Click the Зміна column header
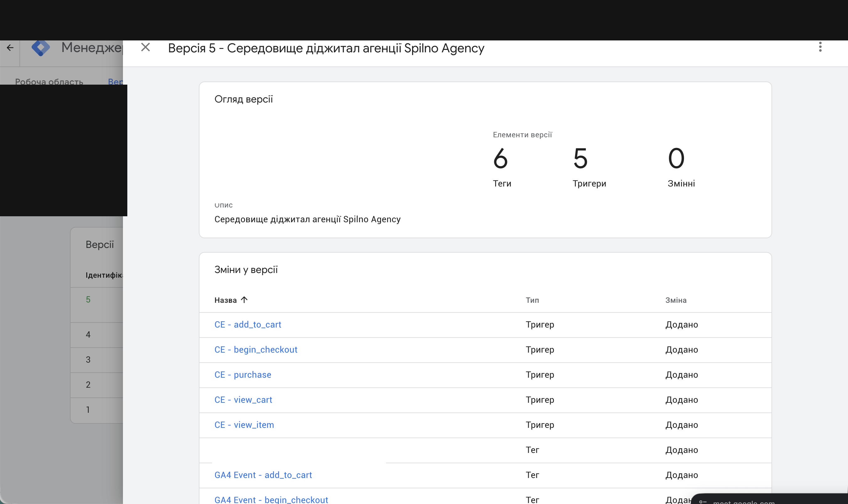The width and height of the screenshot is (848, 504). point(676,300)
